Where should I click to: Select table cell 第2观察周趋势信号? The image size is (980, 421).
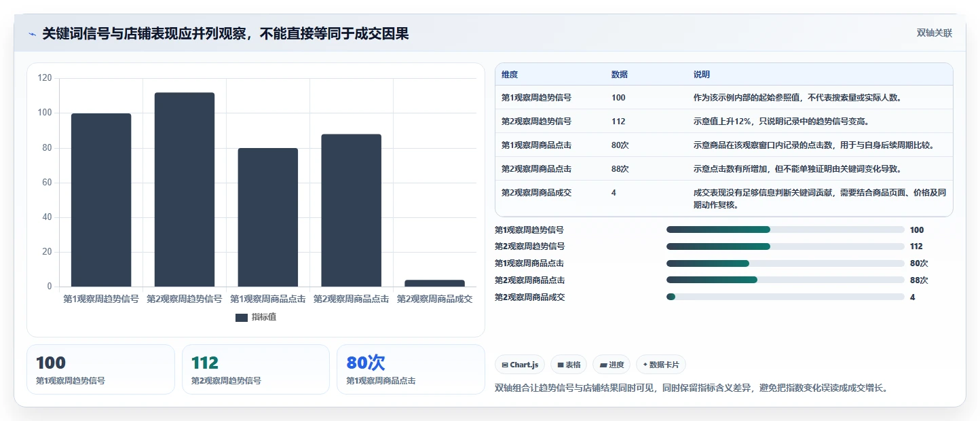[x=536, y=122]
